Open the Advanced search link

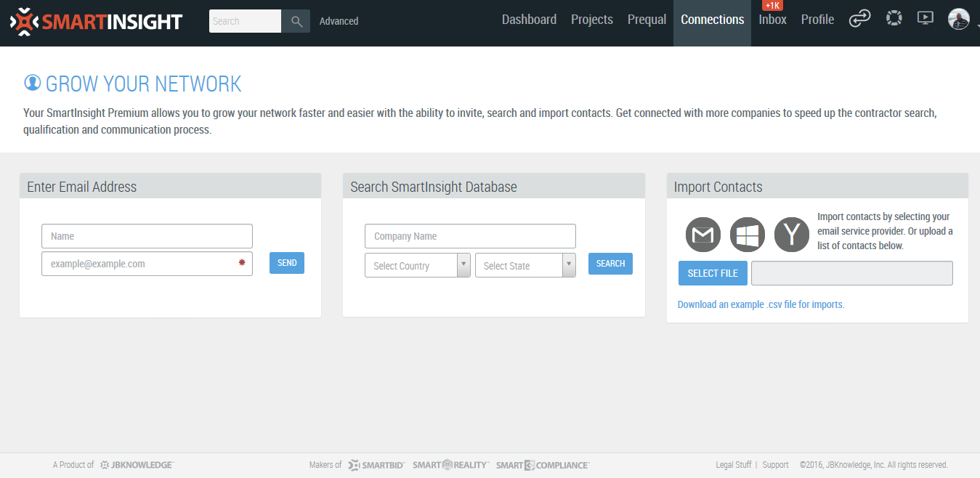[x=339, y=21]
